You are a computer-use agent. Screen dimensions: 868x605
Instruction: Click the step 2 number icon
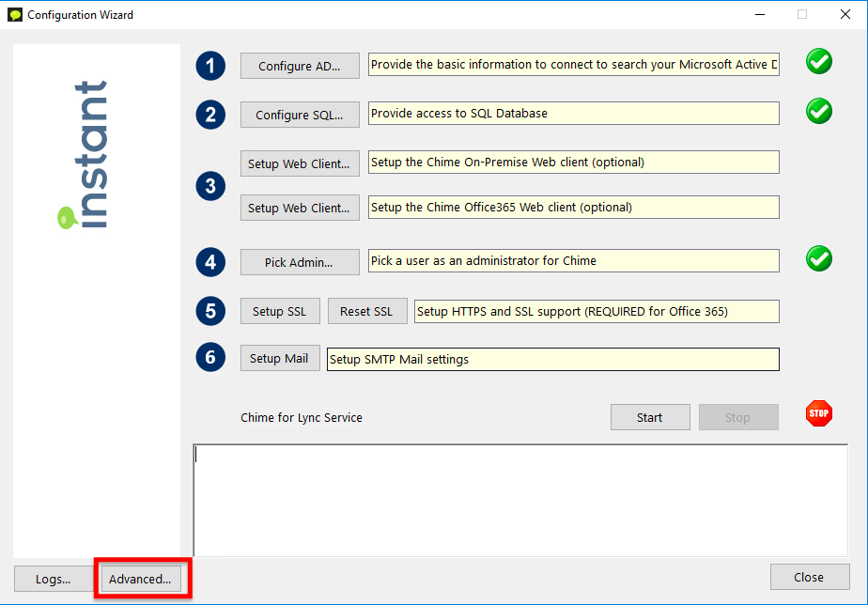210,115
